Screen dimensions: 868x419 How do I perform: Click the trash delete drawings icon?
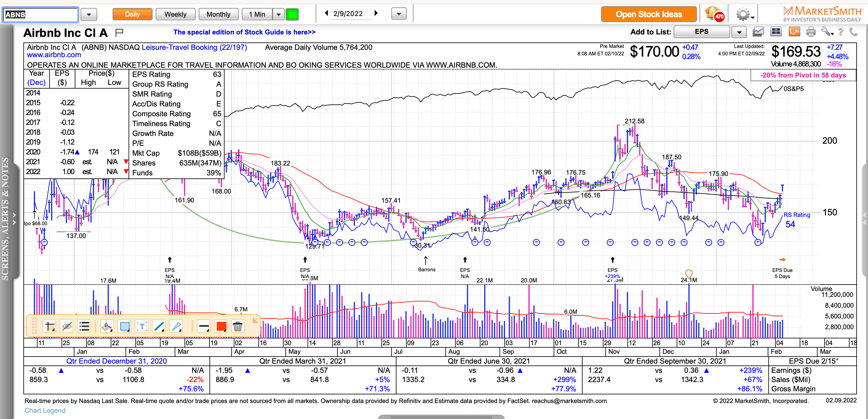(237, 326)
